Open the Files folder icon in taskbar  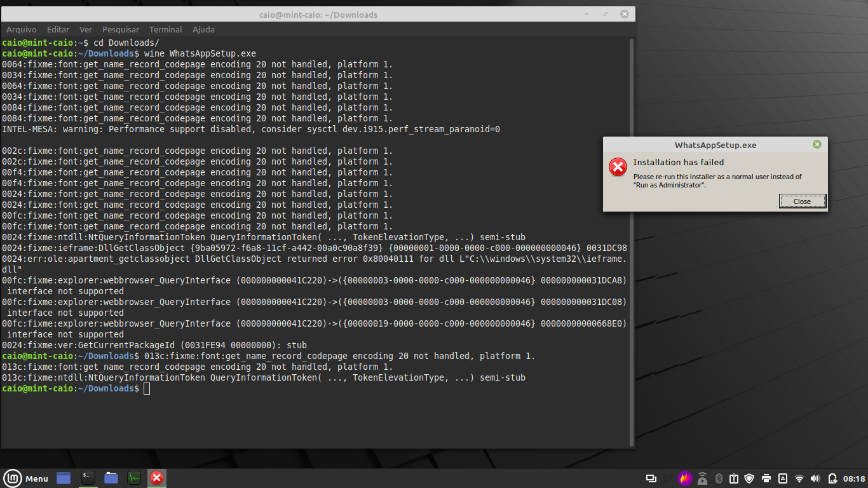111,478
